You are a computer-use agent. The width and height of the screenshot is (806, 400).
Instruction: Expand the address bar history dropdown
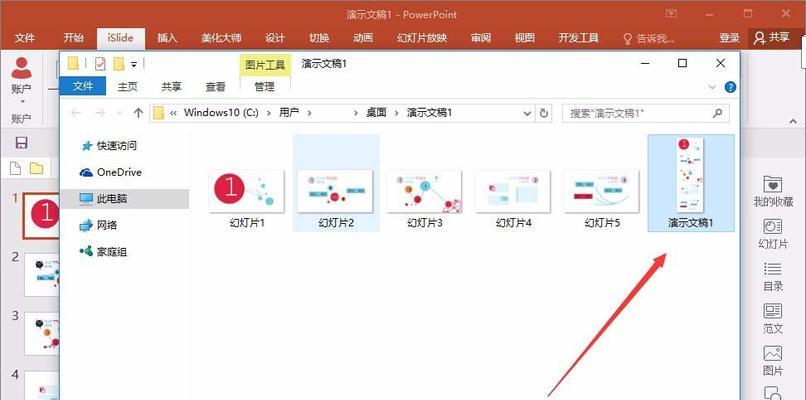click(x=527, y=113)
